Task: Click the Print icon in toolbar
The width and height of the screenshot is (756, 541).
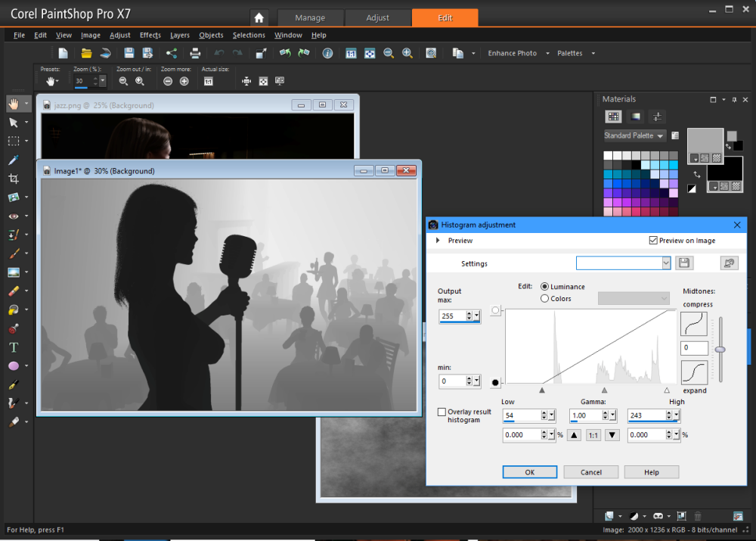Action: click(x=195, y=53)
